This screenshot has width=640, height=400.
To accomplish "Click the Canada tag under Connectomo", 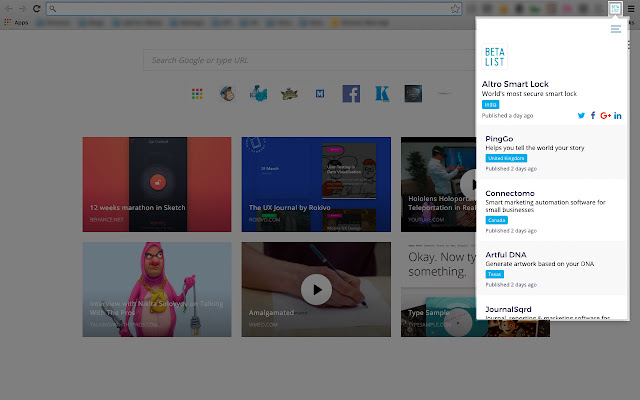I will tap(496, 220).
